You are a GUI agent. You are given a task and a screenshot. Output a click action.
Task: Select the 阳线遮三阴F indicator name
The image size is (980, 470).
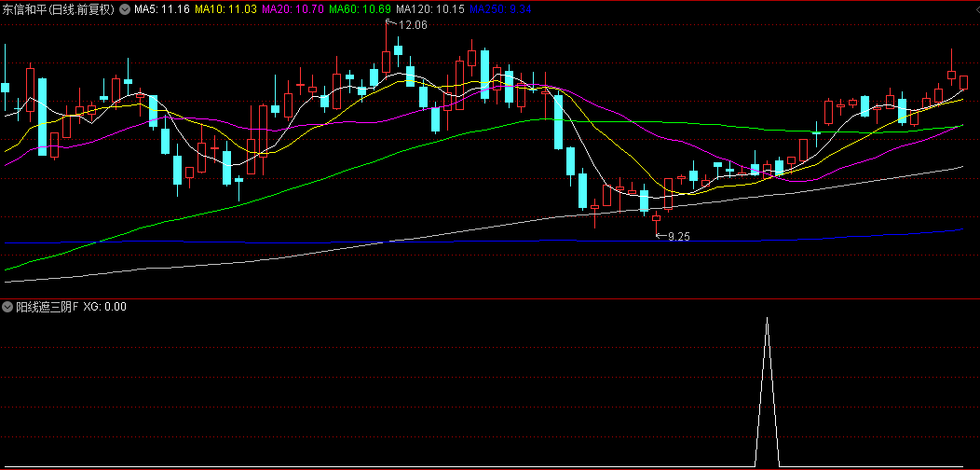pos(48,308)
